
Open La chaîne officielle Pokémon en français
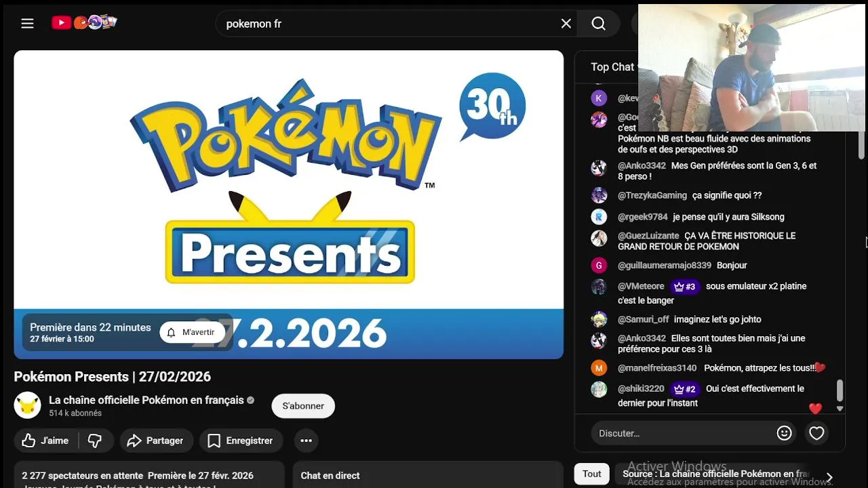click(146, 400)
